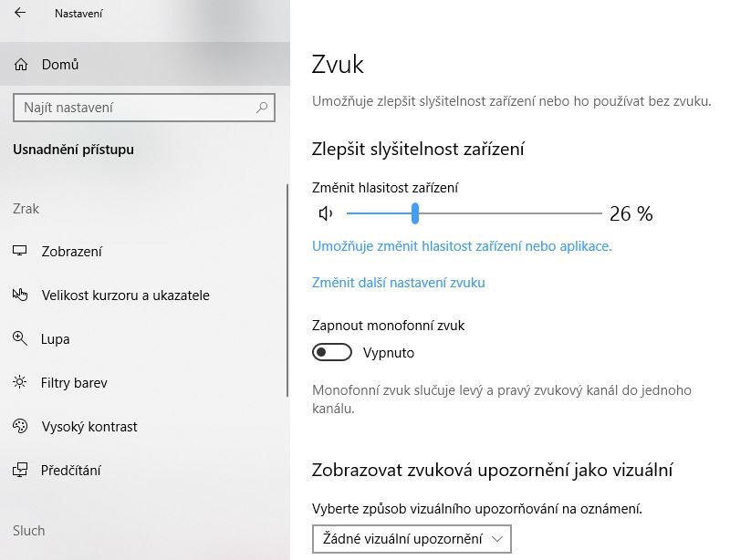
Task: Click the Lupa magnifier icon
Action: click(19, 338)
